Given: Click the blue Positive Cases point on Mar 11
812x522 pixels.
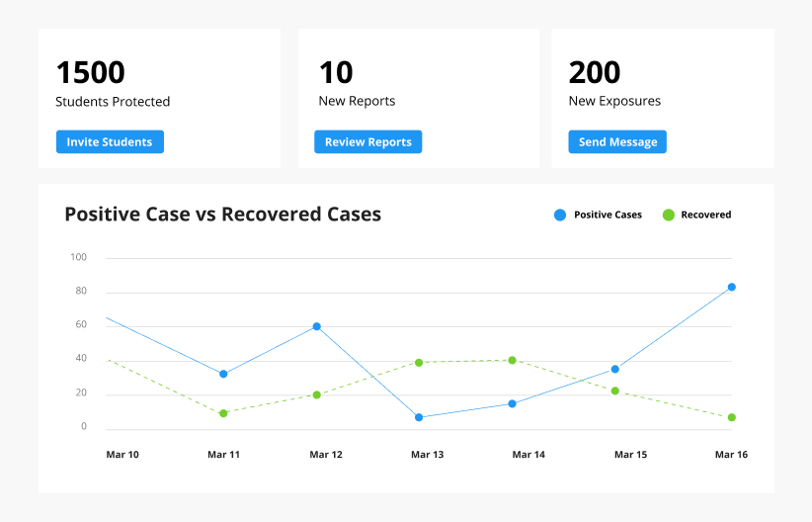Looking at the screenshot, I should pyautogui.click(x=223, y=374).
